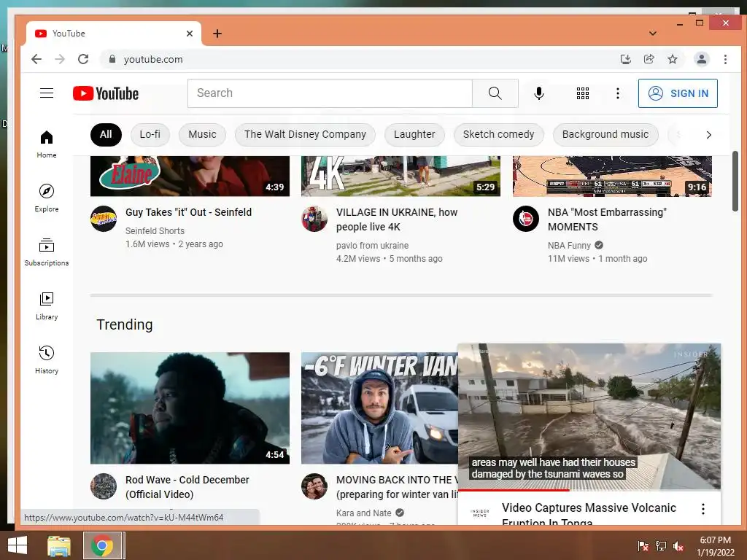Open YouTube settings three-dot menu
The image size is (747, 560).
pyautogui.click(x=617, y=93)
